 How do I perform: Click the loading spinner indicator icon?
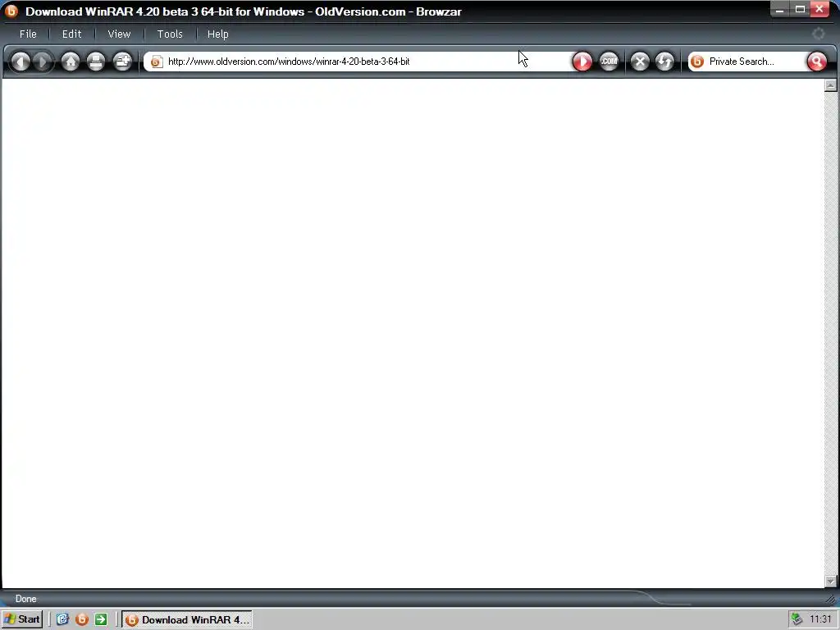818,34
